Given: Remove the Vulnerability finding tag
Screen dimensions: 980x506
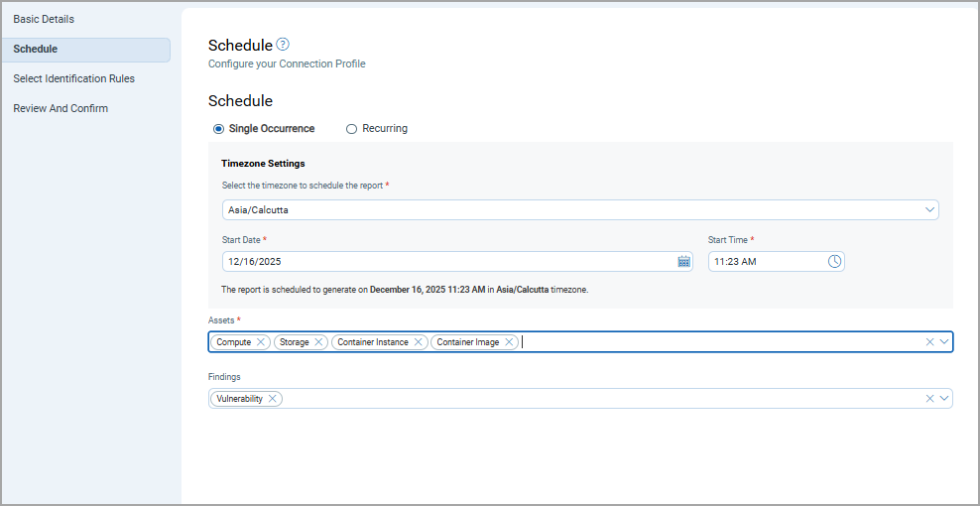Looking at the screenshot, I should tap(272, 399).
